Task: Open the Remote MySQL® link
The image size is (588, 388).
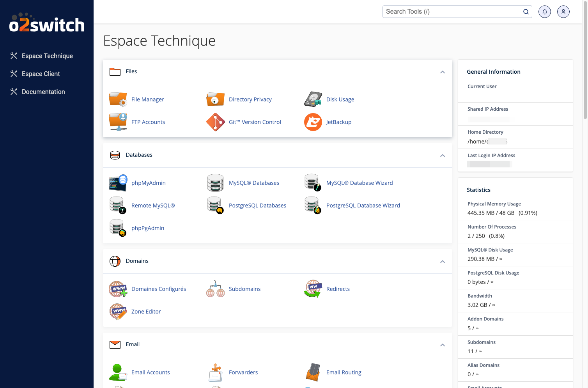Action: pyautogui.click(x=153, y=206)
